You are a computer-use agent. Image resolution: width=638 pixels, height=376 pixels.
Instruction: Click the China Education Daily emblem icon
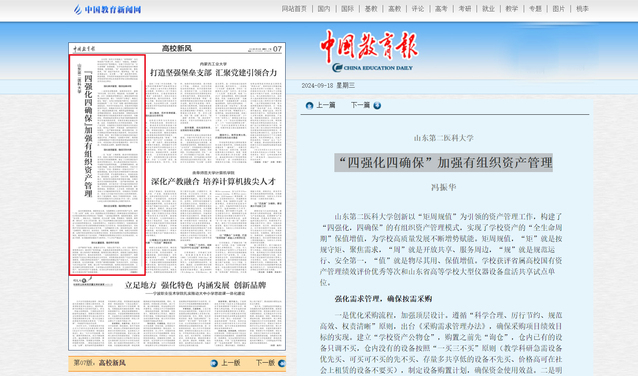click(337, 68)
